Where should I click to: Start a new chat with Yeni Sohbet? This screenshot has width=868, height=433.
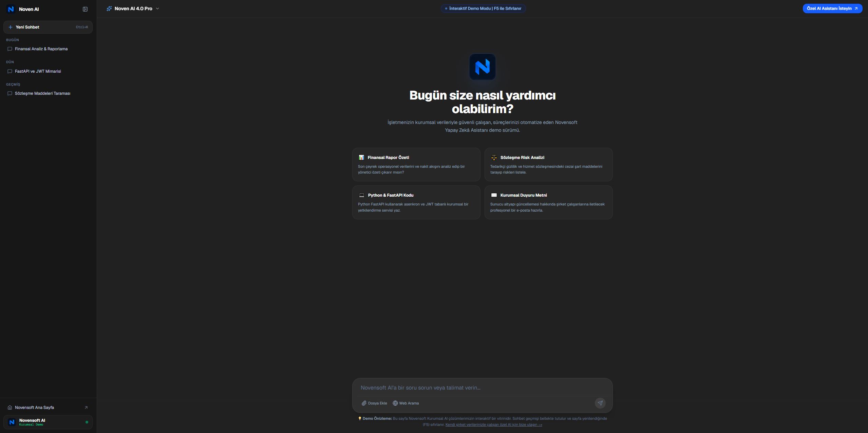click(x=48, y=27)
